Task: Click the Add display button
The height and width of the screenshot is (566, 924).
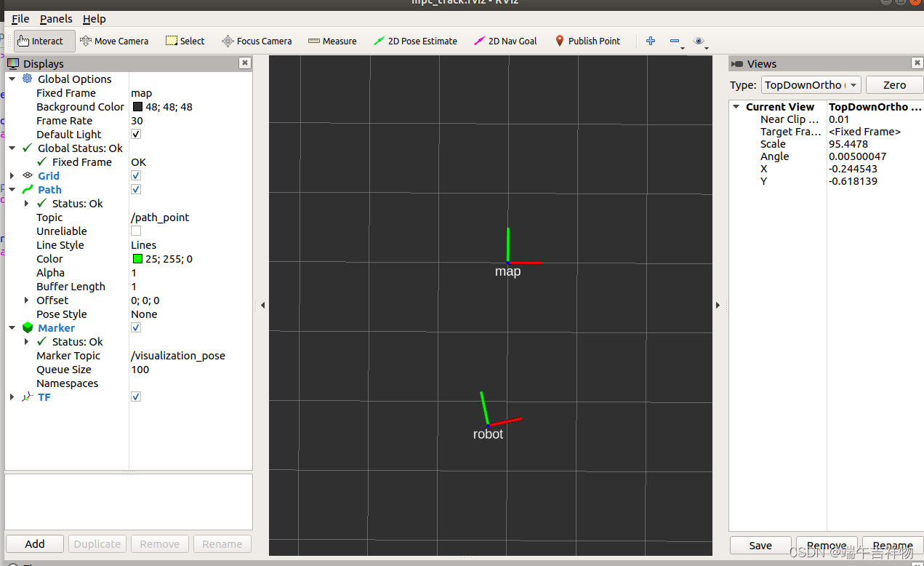Action: point(35,543)
